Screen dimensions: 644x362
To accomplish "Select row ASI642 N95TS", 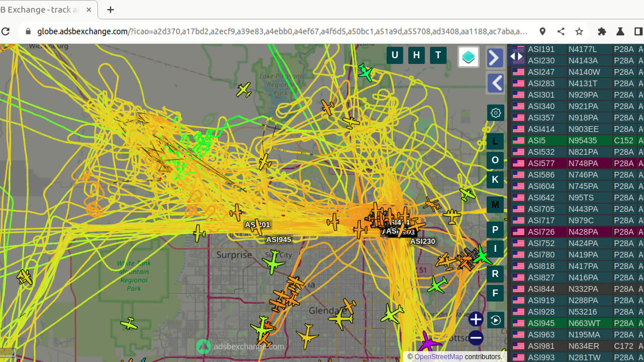I will point(578,198).
